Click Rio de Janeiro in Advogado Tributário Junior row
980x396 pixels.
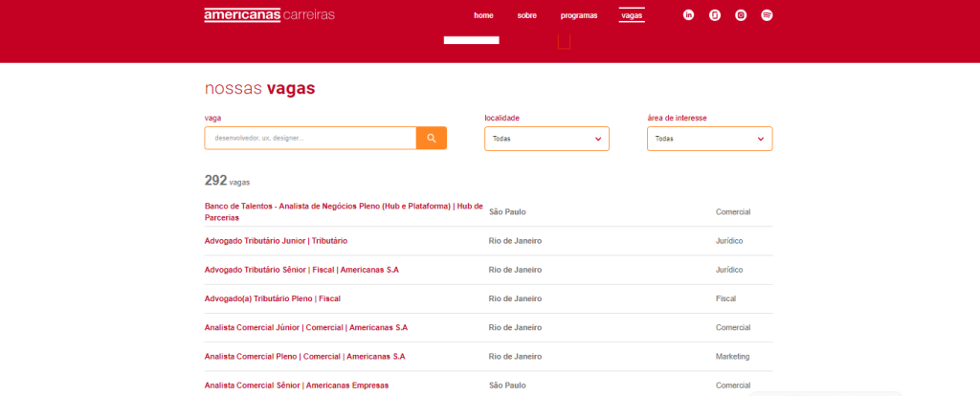click(x=515, y=240)
